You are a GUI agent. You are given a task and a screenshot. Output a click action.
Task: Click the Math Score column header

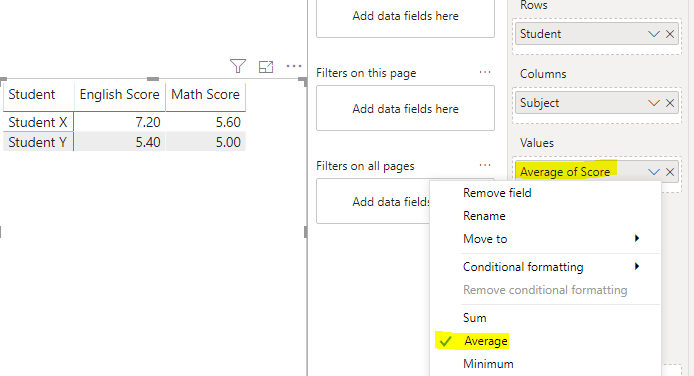tap(205, 95)
